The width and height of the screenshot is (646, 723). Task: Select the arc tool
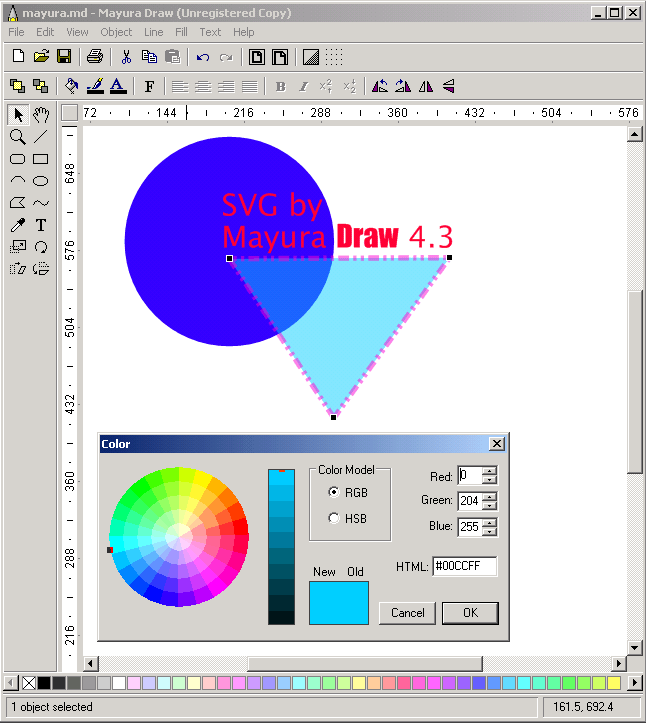[18, 181]
